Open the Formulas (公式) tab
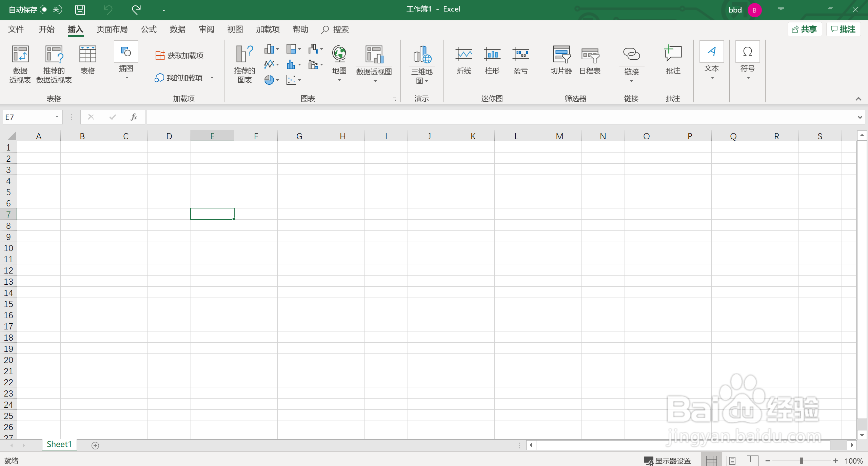This screenshot has height=466, width=868. (x=149, y=29)
